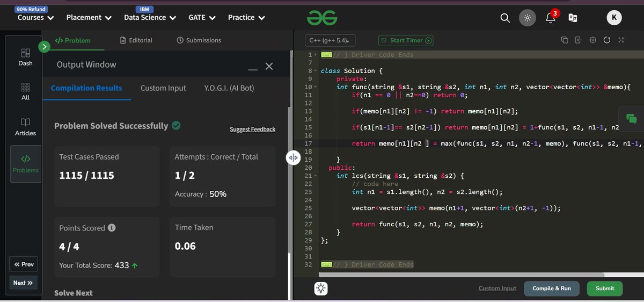Click the Custom Input link near Compile
Screen dimensions: 644x302
pos(497,288)
